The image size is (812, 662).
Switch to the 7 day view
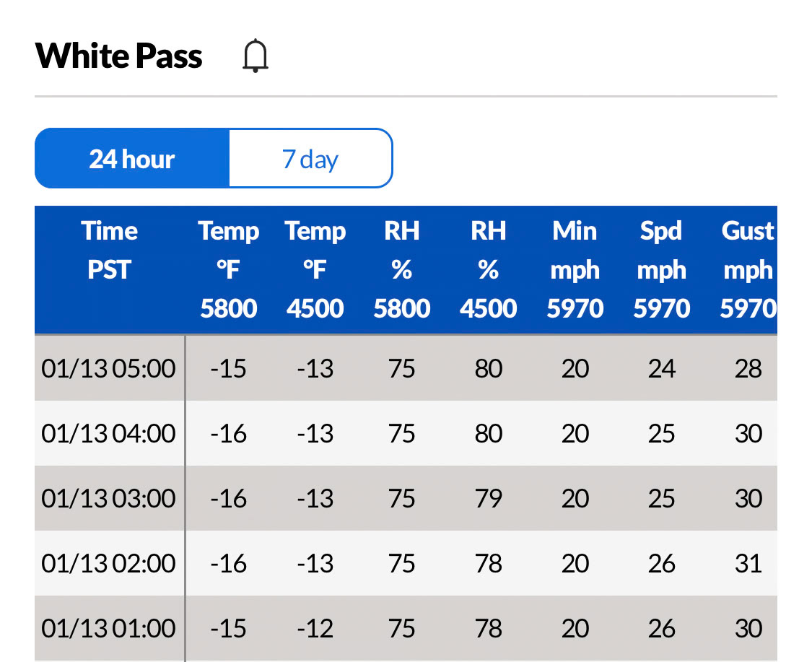click(x=310, y=159)
